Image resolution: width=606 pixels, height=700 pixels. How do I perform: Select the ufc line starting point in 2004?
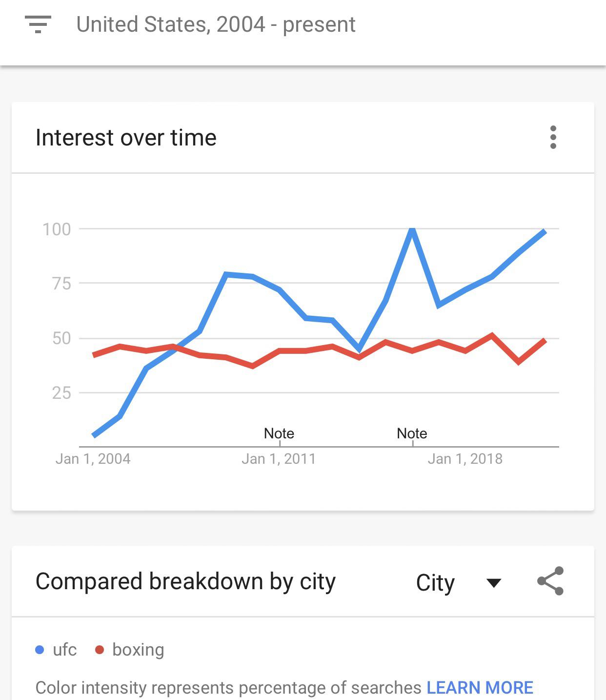pos(94,435)
